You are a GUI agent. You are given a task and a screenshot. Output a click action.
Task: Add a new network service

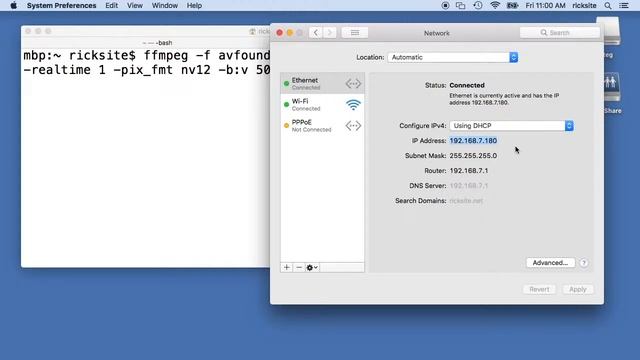tap(287, 267)
